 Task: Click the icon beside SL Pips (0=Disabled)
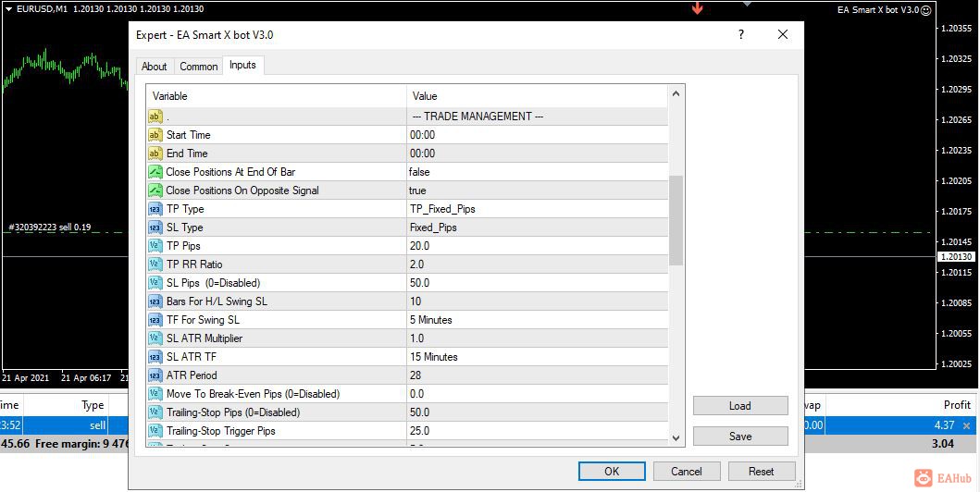pos(155,283)
